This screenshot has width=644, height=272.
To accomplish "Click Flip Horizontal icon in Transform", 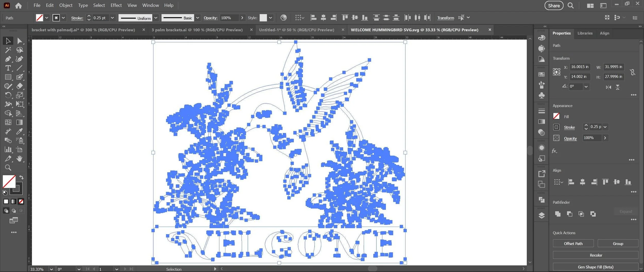I will 608,87.
